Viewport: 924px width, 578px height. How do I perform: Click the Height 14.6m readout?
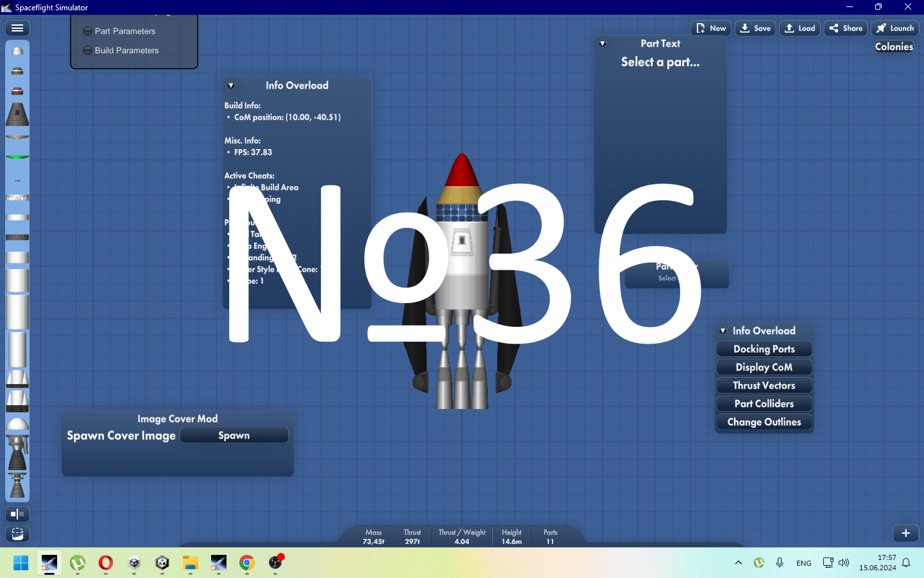(x=512, y=537)
